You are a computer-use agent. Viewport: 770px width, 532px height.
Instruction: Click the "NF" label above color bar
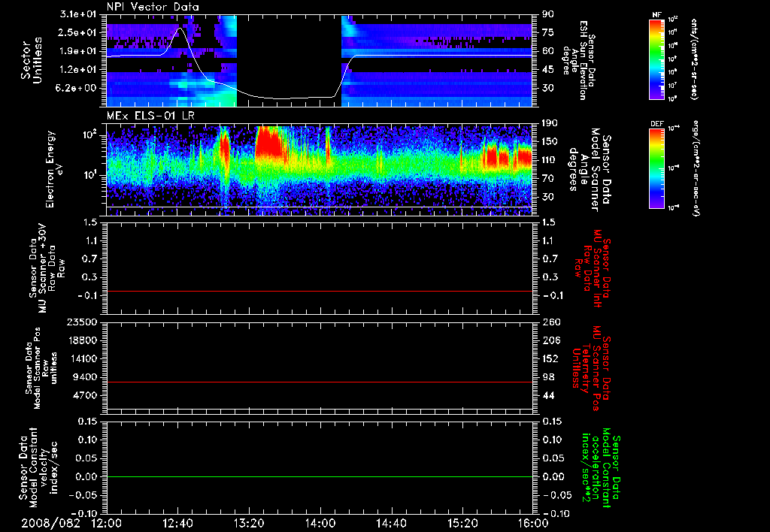[x=656, y=15]
